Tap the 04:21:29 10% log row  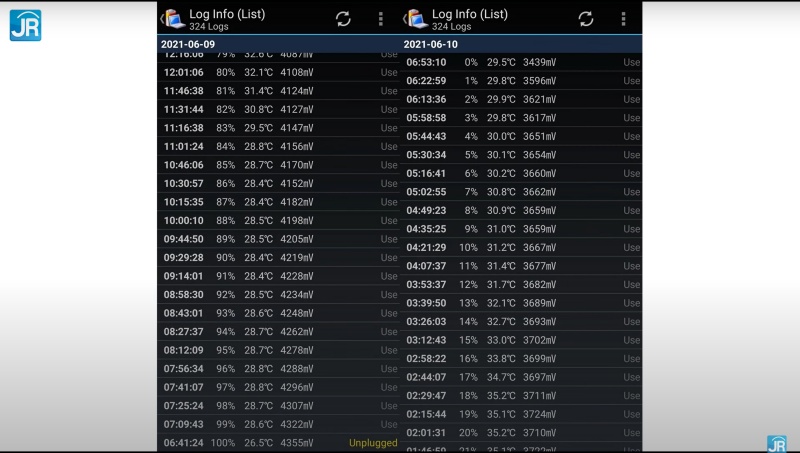(522, 247)
